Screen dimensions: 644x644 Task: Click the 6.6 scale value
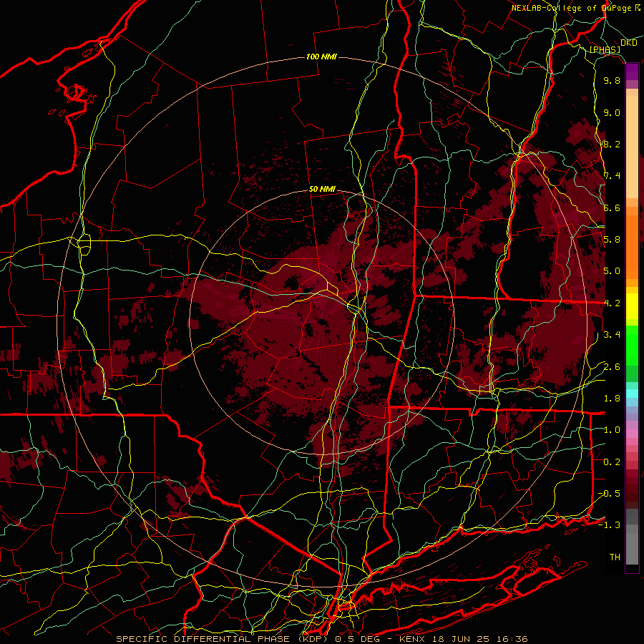612,208
